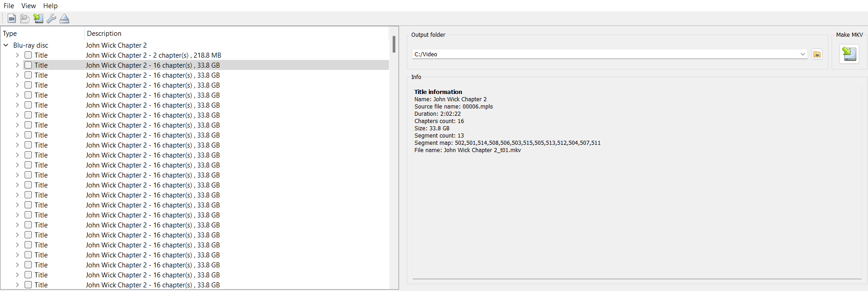Image resolution: width=868 pixels, height=291 pixels.
Task: Click the 'Title information' heading
Action: click(x=438, y=92)
